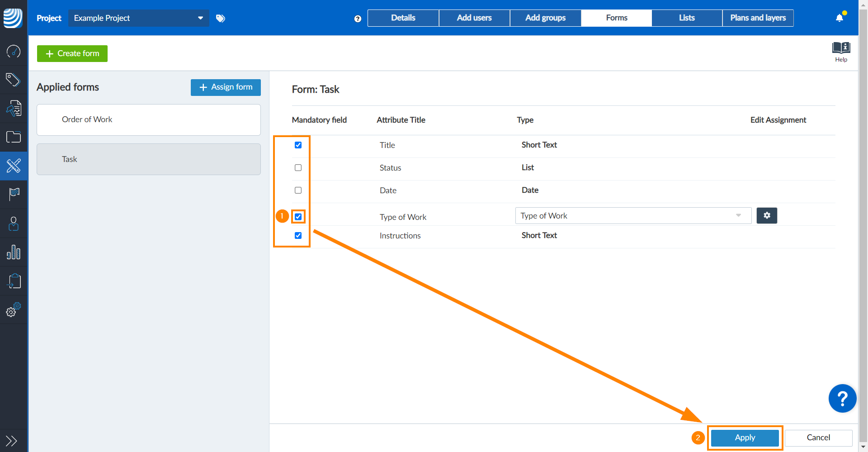The height and width of the screenshot is (452, 868).
Task: Select Order of Work in applied forms
Action: [x=148, y=120]
